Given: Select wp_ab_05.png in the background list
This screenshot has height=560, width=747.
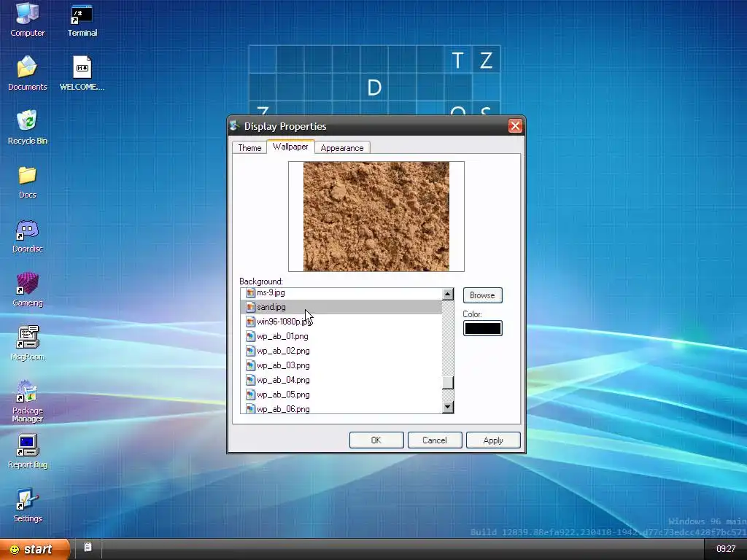Looking at the screenshot, I should pos(341,394).
